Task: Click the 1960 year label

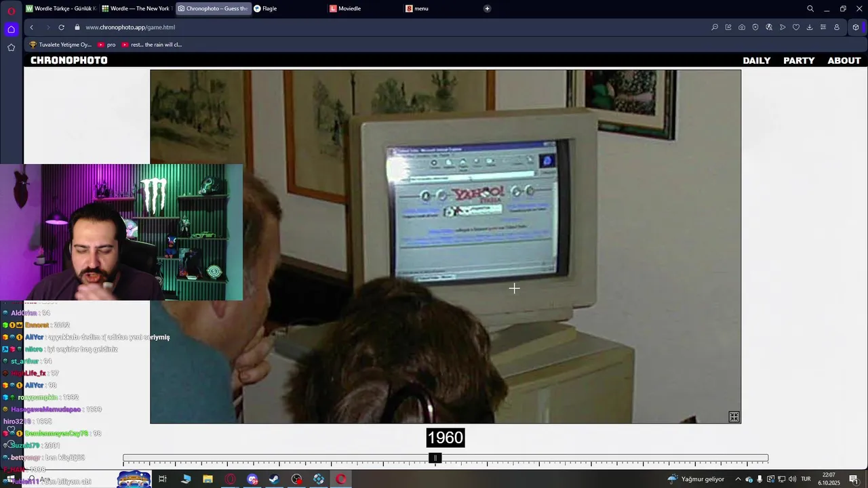Action: (x=445, y=438)
